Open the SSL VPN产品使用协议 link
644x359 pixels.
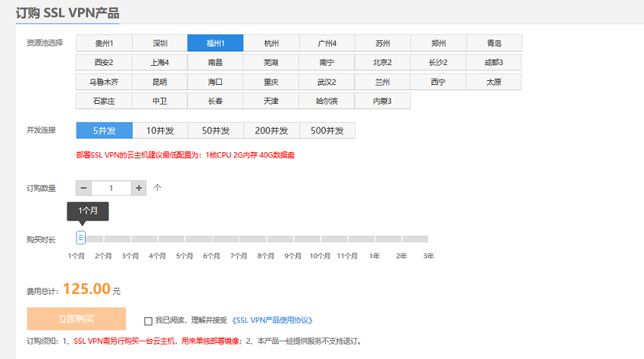pyautogui.click(x=274, y=320)
